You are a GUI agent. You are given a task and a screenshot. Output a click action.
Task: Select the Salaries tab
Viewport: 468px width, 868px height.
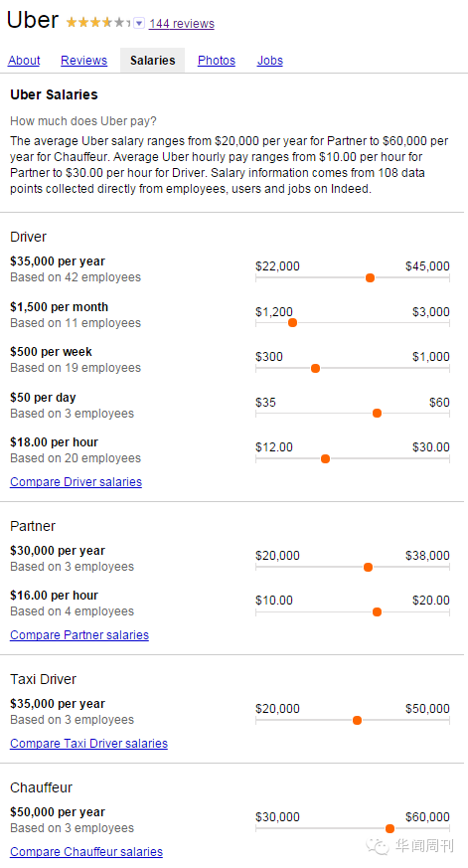[153, 61]
